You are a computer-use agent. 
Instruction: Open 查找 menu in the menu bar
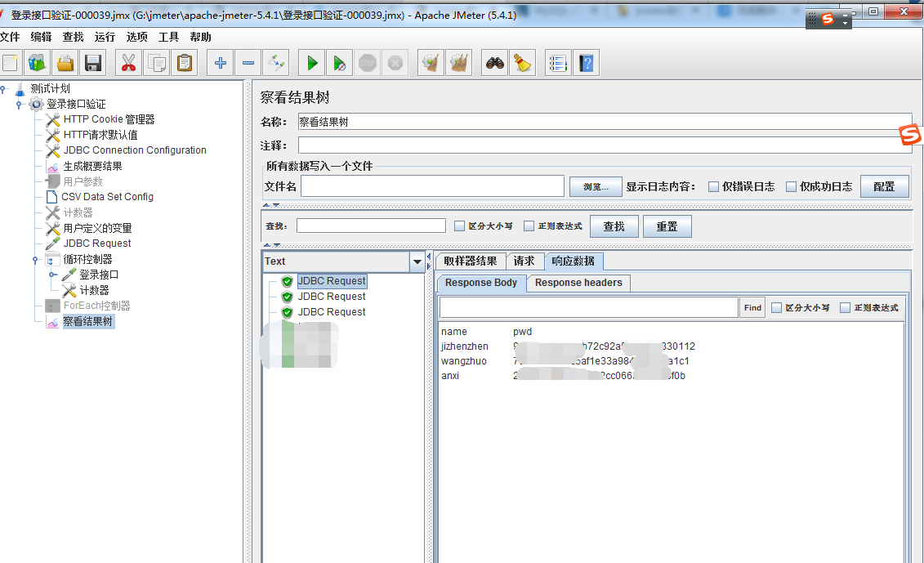click(73, 37)
